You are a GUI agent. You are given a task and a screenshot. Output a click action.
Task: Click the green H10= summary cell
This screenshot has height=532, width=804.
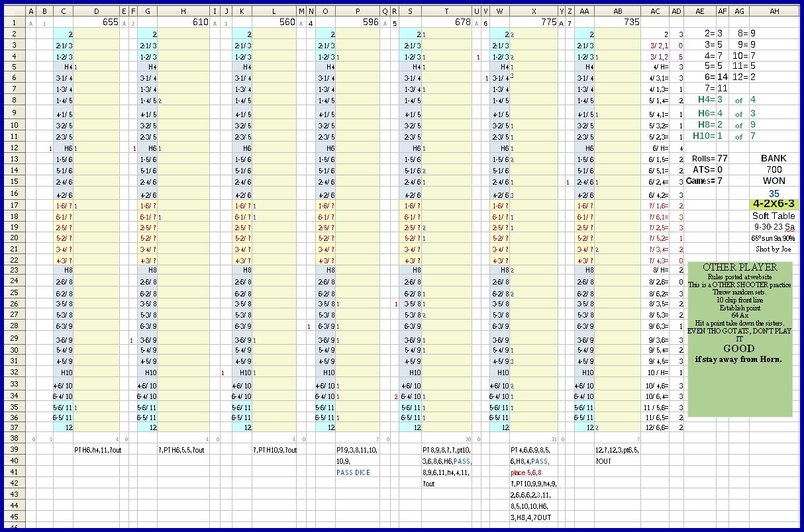click(x=700, y=136)
